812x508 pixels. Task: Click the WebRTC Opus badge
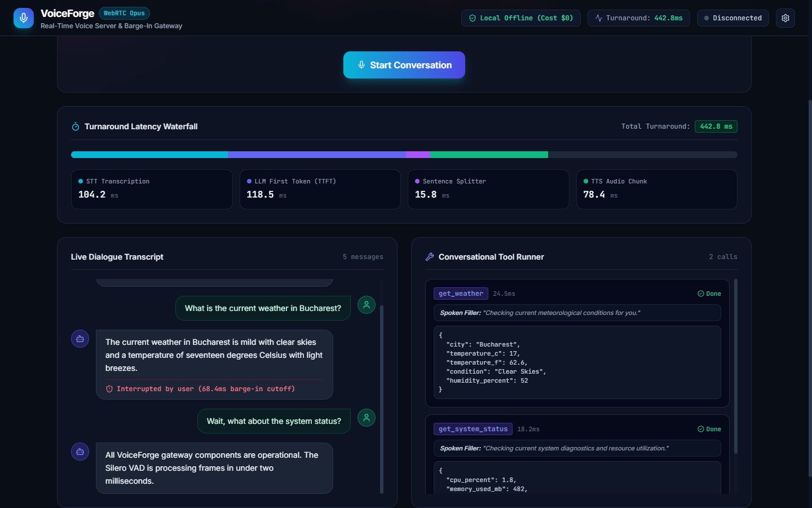tap(124, 13)
